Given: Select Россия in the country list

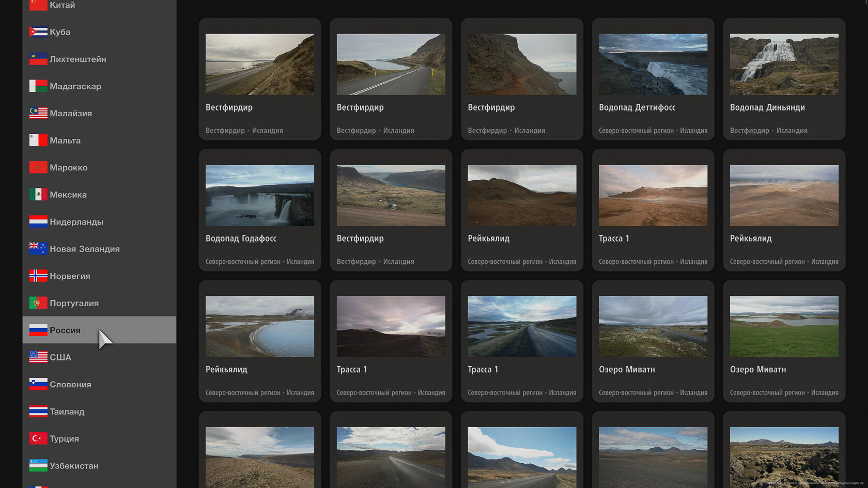Looking at the screenshot, I should click(99, 330).
